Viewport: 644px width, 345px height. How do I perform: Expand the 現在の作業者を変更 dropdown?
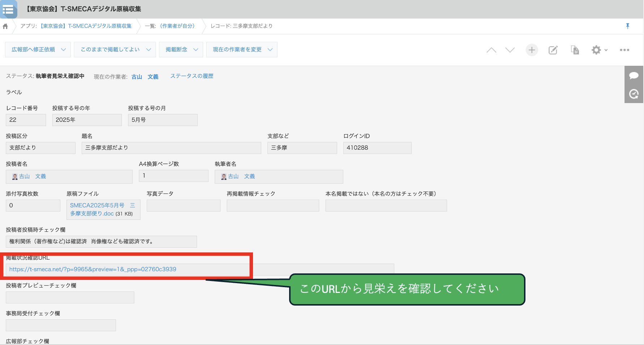tap(270, 50)
